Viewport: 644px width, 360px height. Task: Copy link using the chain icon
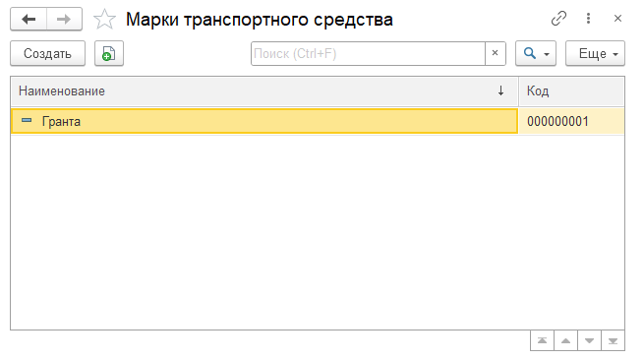(x=558, y=19)
